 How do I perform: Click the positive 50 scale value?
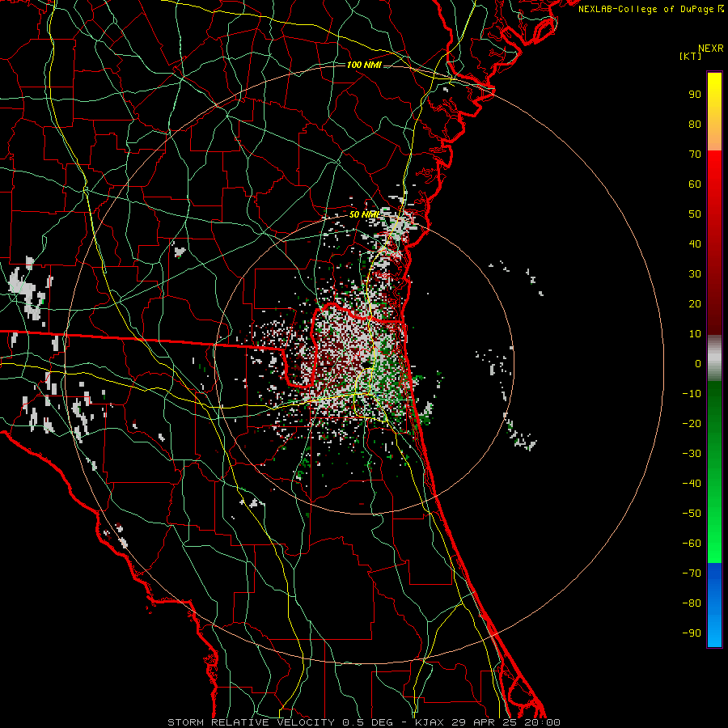[695, 214]
